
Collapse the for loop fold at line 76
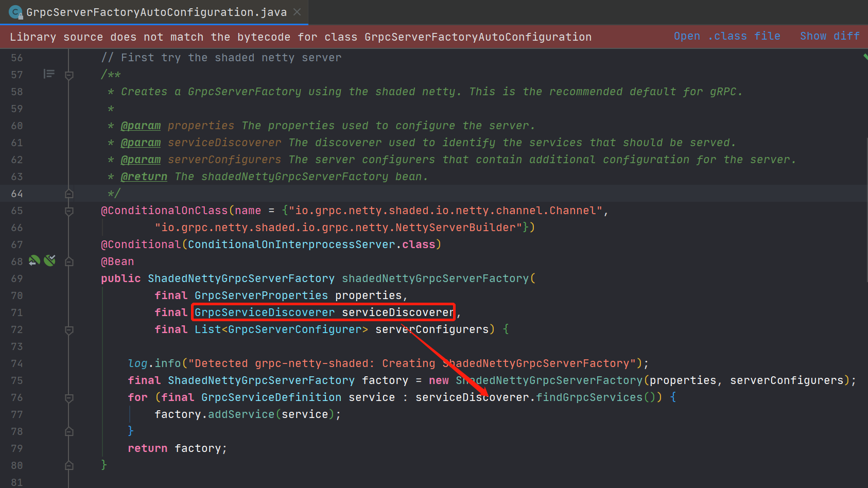coord(69,398)
